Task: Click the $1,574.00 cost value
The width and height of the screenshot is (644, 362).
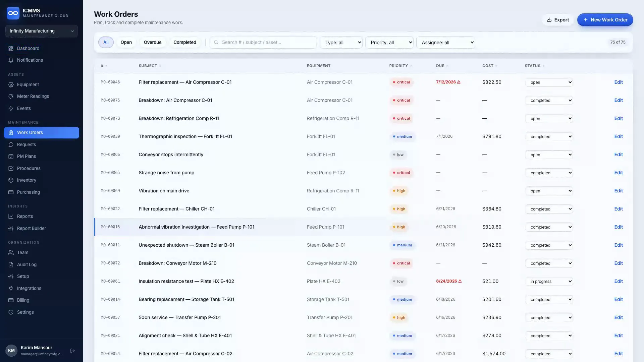Action: coord(494,354)
